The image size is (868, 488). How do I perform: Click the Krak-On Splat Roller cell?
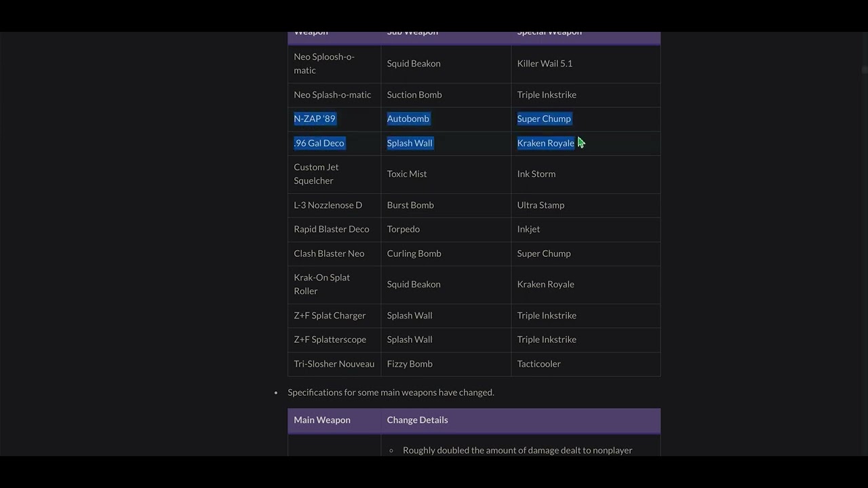334,285
